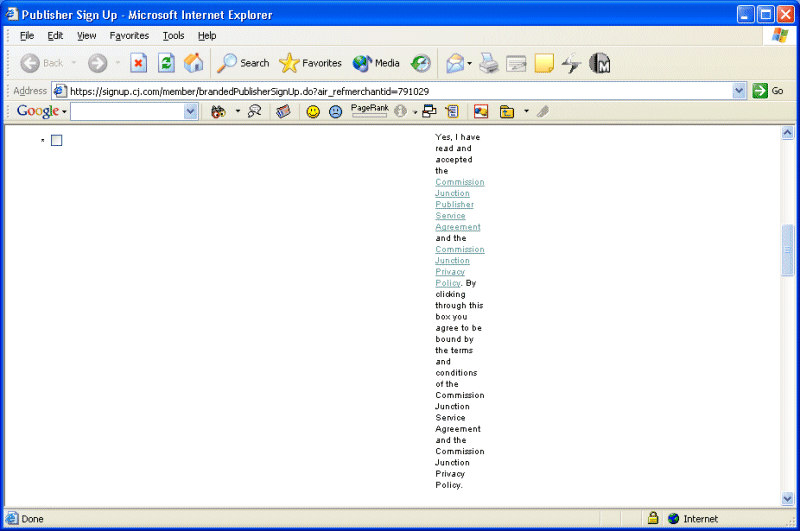The width and height of the screenshot is (800, 531).
Task: Open the File menu
Action: point(27,36)
